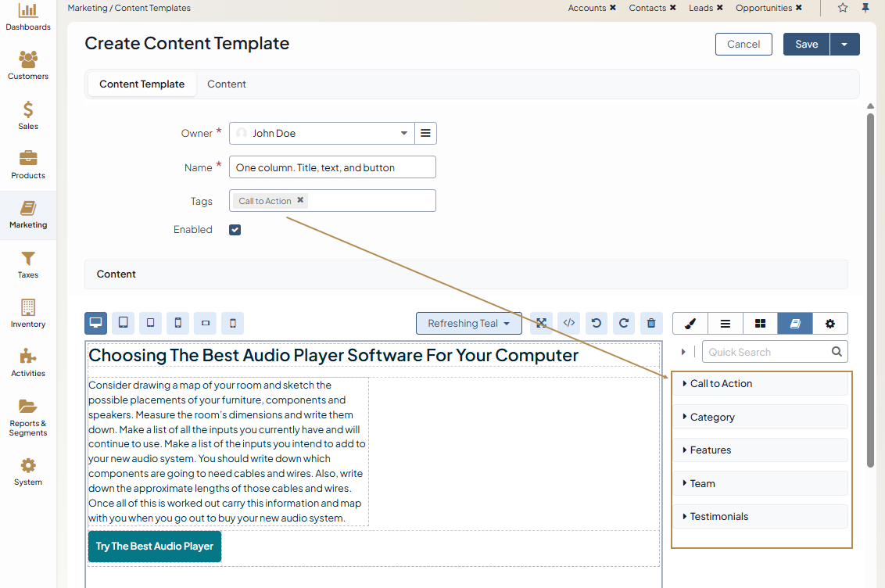
Task: Switch to desktop device preview
Action: tap(96, 323)
